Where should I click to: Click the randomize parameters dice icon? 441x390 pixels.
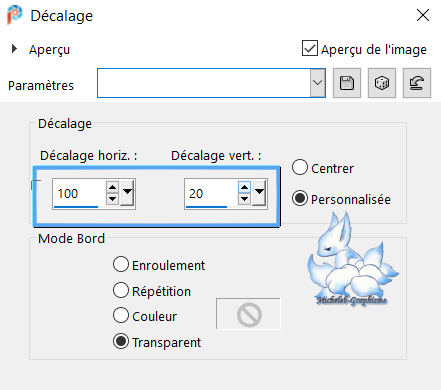[382, 83]
